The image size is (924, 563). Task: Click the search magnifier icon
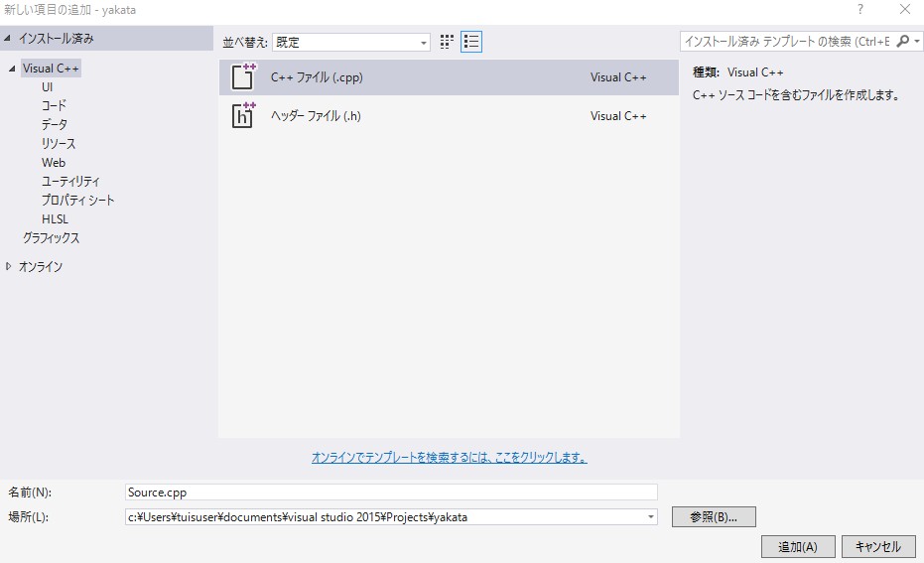[x=902, y=42]
